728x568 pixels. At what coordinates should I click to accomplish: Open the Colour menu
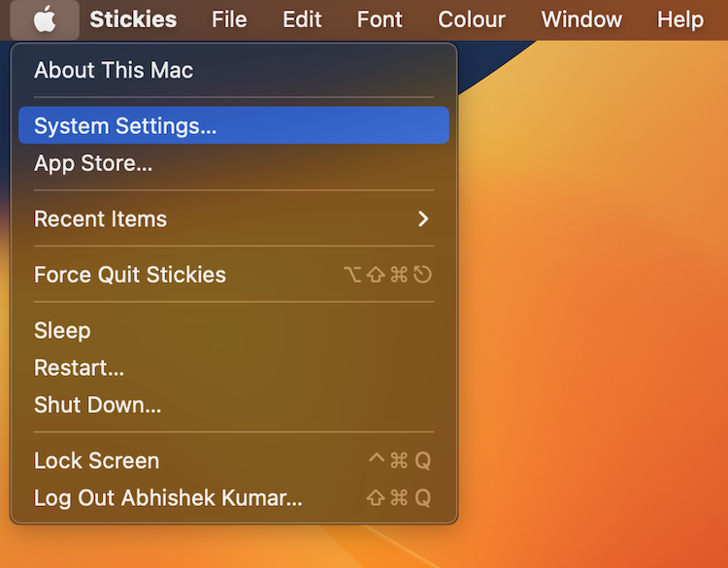(x=471, y=20)
